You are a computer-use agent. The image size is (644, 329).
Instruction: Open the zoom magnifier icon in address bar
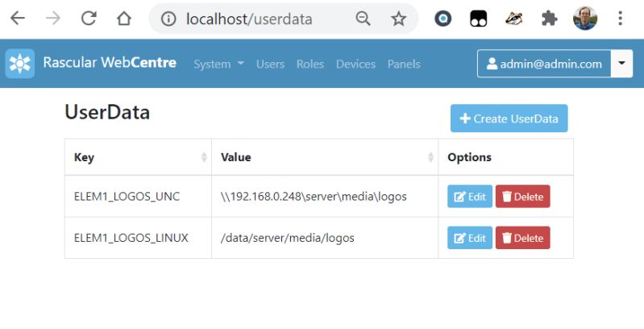tap(363, 19)
